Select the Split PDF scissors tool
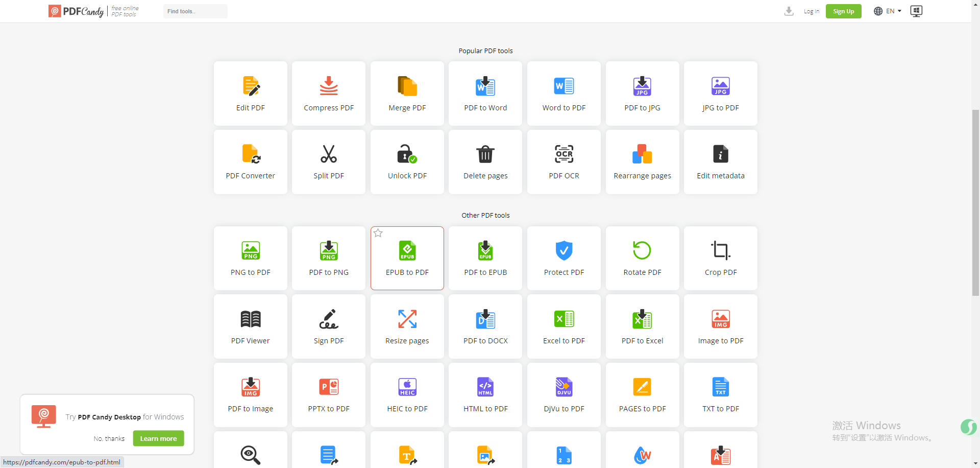980x468 pixels. tap(329, 162)
